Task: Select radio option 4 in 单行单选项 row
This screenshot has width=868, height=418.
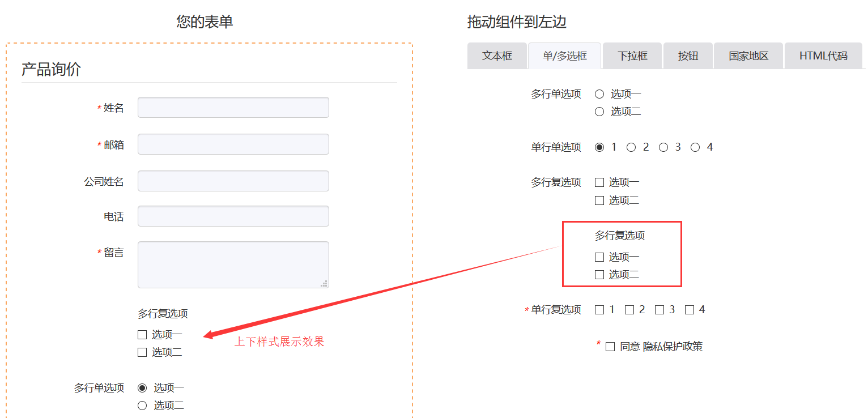Action: [695, 147]
